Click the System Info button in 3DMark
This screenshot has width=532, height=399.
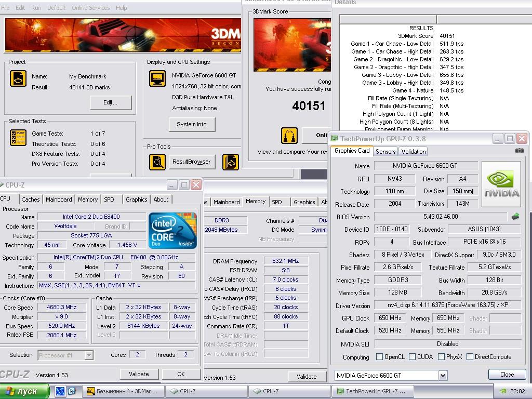coord(192,124)
